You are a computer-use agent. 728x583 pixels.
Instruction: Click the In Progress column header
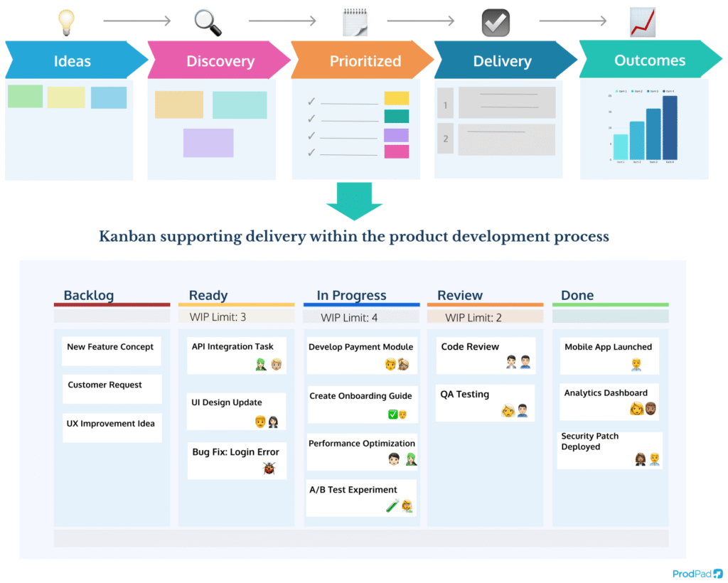pyautogui.click(x=351, y=295)
